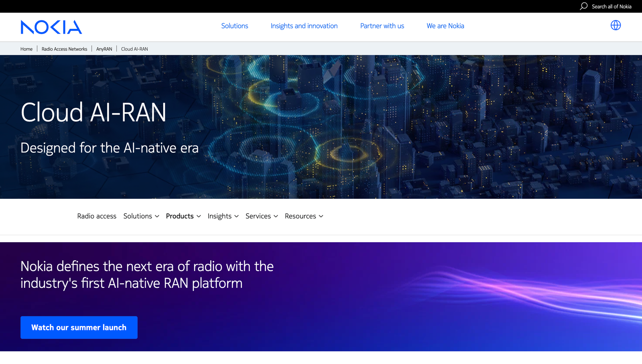Expand Products sub-navigation dropdown
This screenshot has width=642, height=364.
point(183,216)
